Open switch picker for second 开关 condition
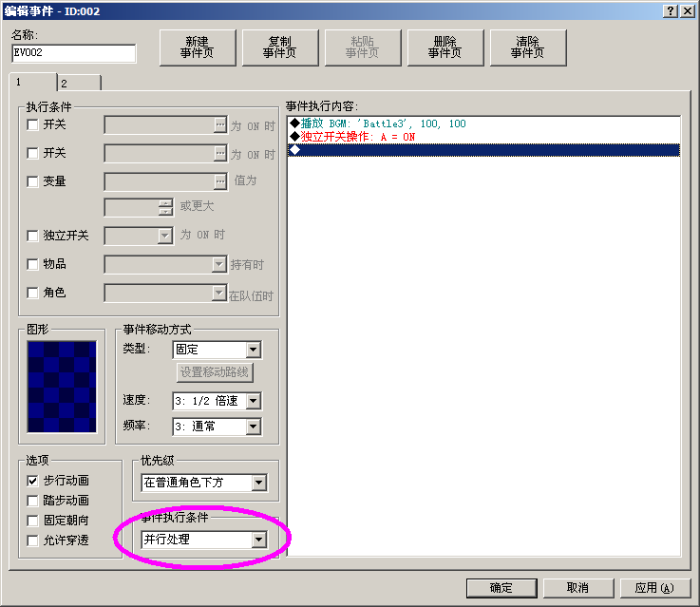Image resolution: width=700 pixels, height=607 pixels. 220,154
